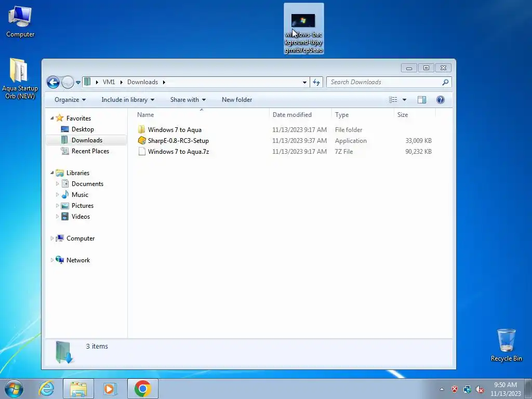
Task: Open Recent Places
Action: click(x=90, y=151)
